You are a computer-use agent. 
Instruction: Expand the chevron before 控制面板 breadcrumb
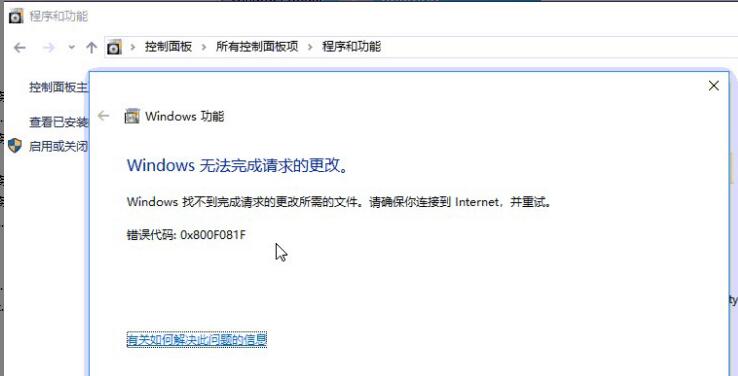(133, 47)
